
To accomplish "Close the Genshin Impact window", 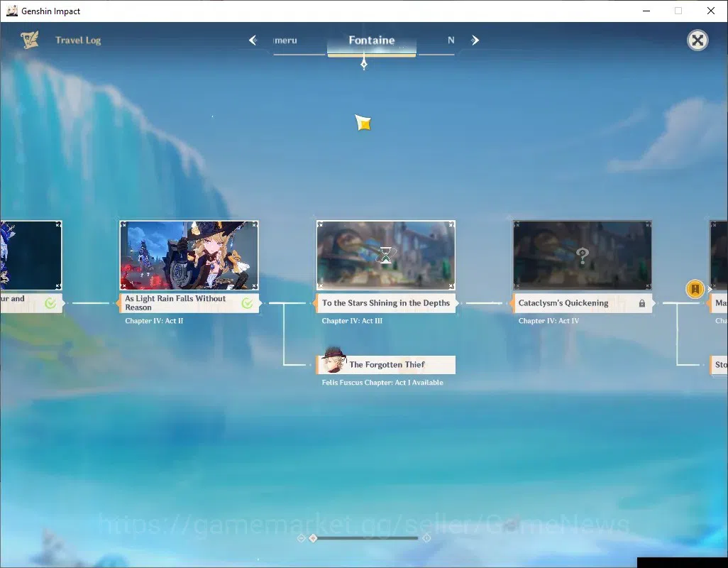I will (x=710, y=11).
